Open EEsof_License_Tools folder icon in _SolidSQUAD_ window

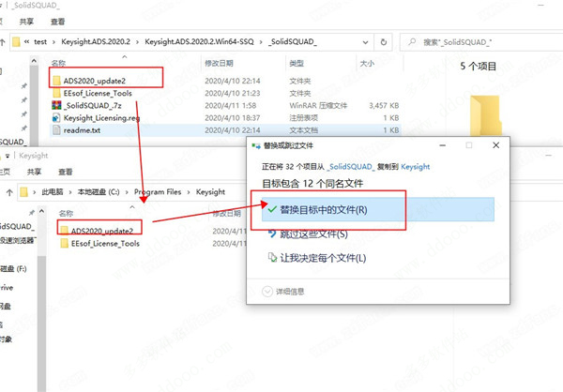[x=56, y=94]
